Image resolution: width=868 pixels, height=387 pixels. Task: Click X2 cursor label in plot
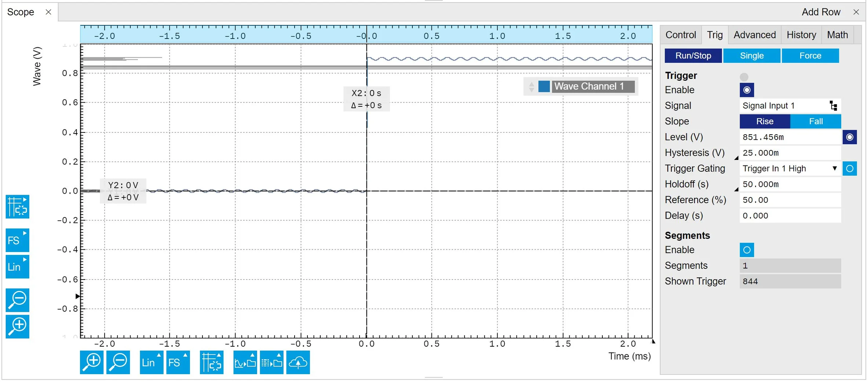[366, 99]
